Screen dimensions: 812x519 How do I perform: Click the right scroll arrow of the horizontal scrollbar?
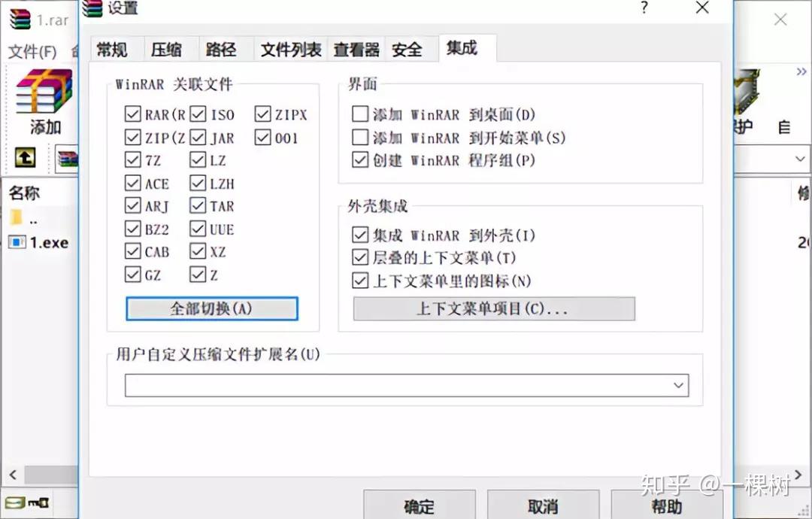click(x=798, y=475)
